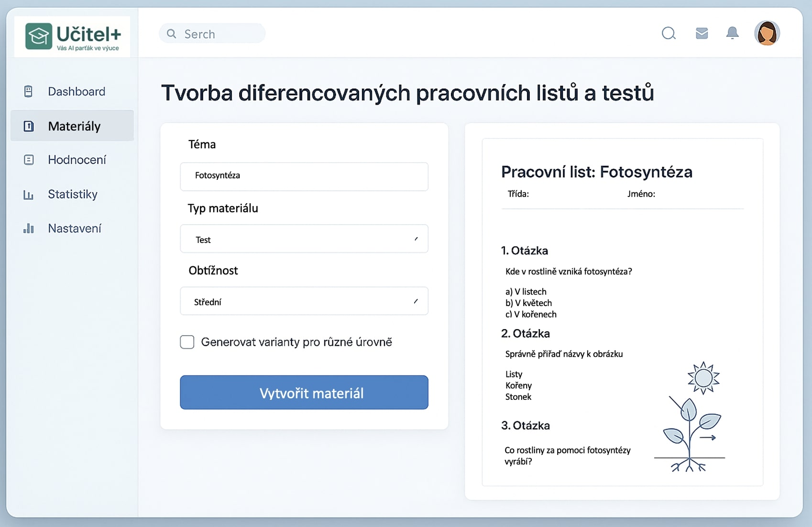Open messages envelope icon

[x=702, y=33]
